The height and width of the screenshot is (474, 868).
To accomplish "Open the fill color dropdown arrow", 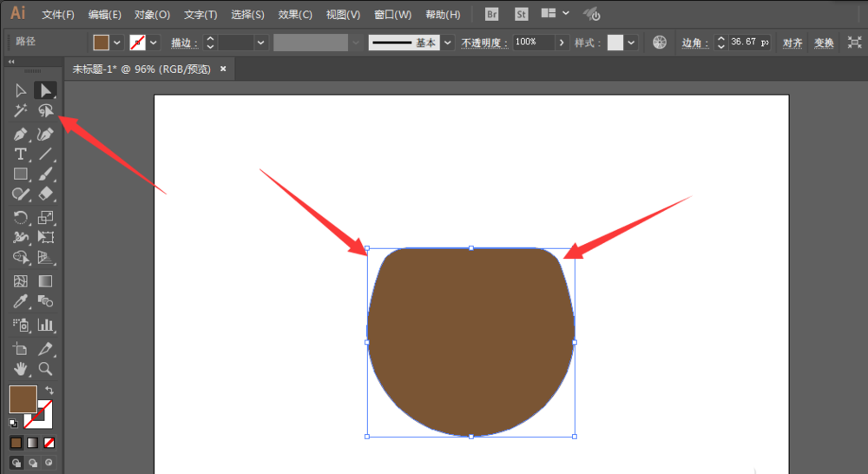I will click(117, 43).
